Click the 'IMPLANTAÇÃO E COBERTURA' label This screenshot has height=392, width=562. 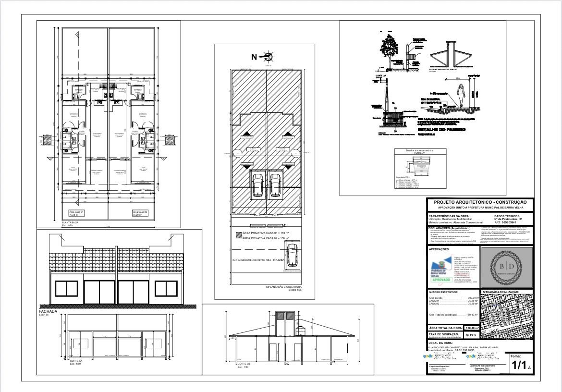(283, 287)
